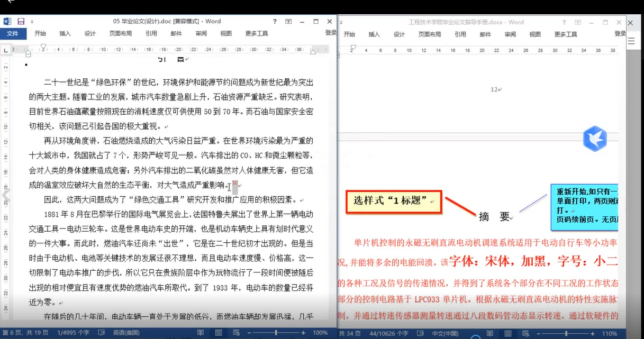Toggle Print Layout view in left status bar
Viewport: 644px width, 339px height.
click(x=218, y=333)
